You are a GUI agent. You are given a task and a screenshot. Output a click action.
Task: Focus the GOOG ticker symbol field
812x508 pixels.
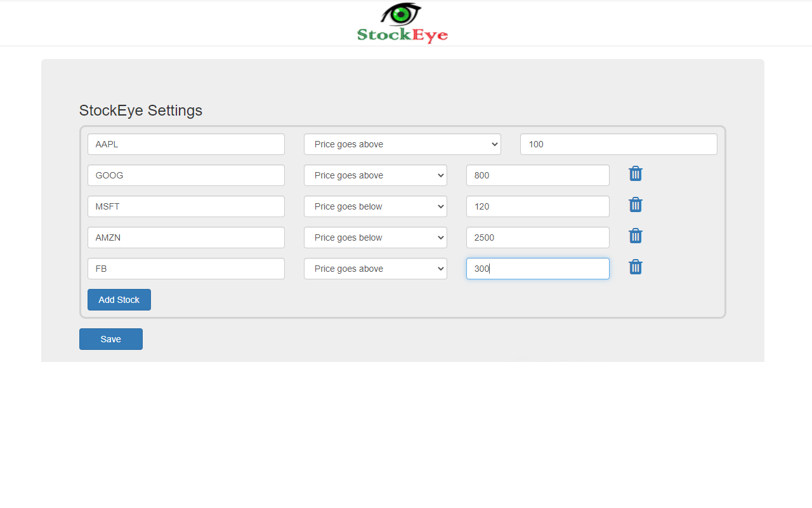coord(186,175)
